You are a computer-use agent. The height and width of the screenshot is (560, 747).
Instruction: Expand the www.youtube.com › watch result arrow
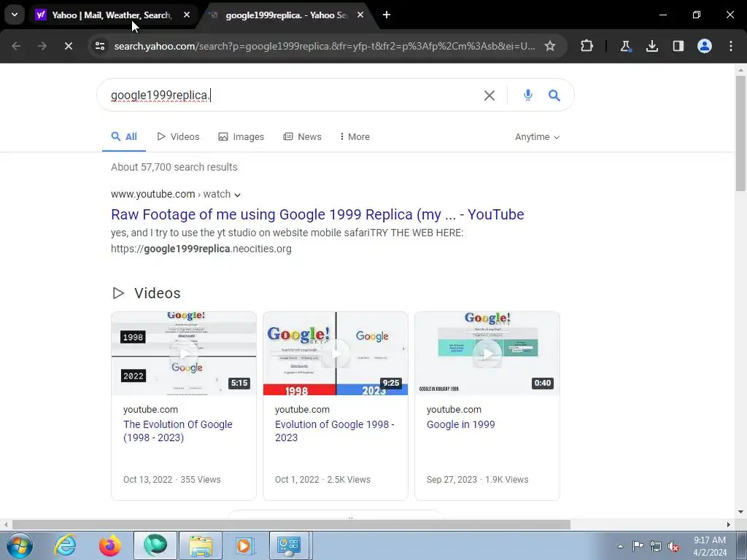point(237,195)
